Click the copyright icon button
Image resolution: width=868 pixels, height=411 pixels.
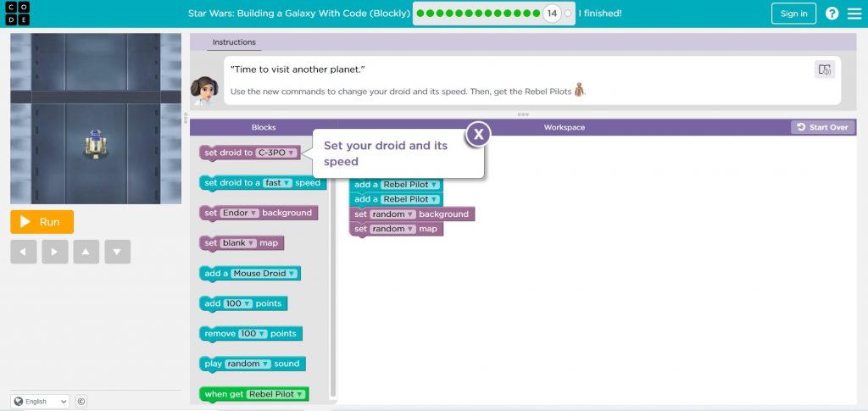coord(81,402)
